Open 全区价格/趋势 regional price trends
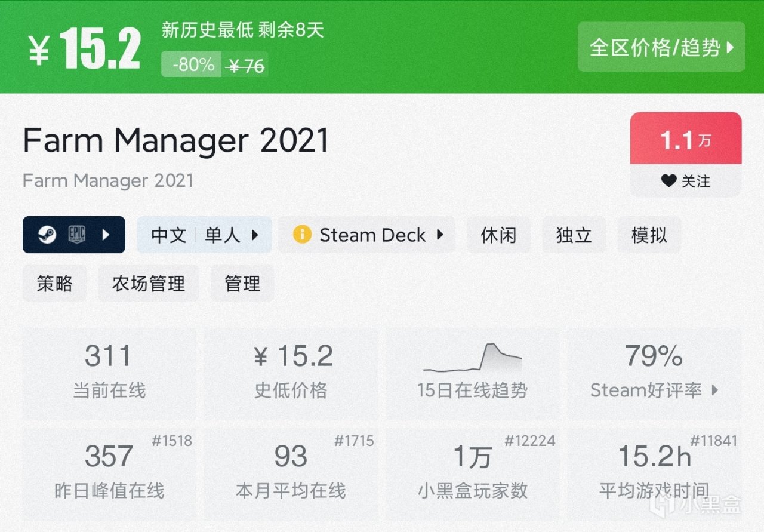The height and width of the screenshot is (532, 764). (661, 47)
